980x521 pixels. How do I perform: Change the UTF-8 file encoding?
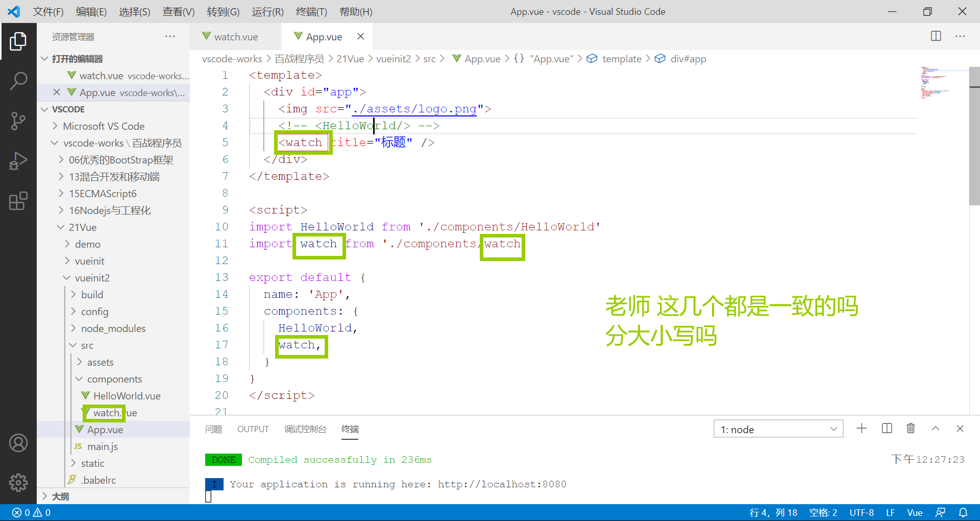pyautogui.click(x=862, y=512)
